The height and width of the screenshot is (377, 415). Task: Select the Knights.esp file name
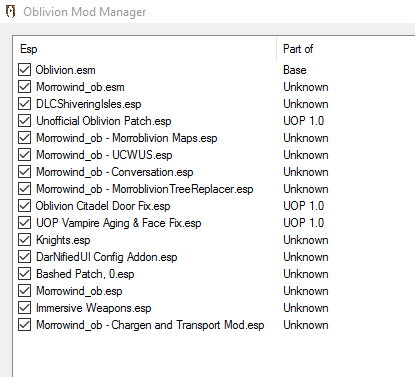coord(63,240)
